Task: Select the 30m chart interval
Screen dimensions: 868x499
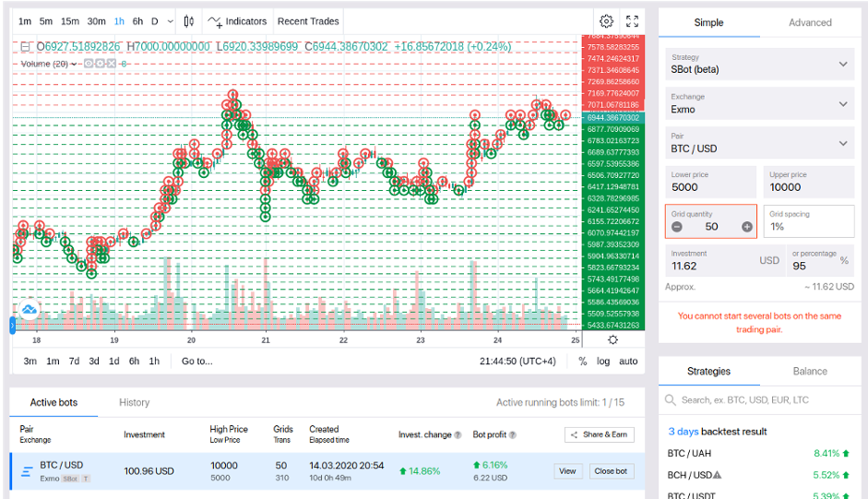Action: (96, 21)
